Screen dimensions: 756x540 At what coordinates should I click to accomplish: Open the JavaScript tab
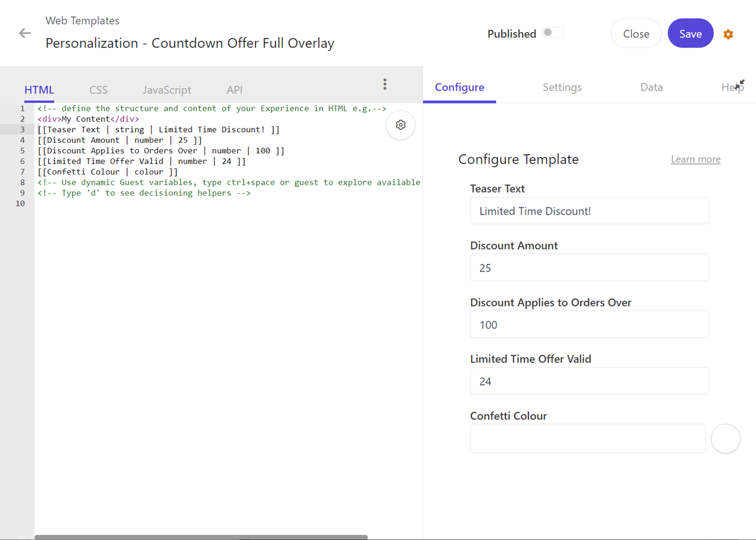point(167,90)
